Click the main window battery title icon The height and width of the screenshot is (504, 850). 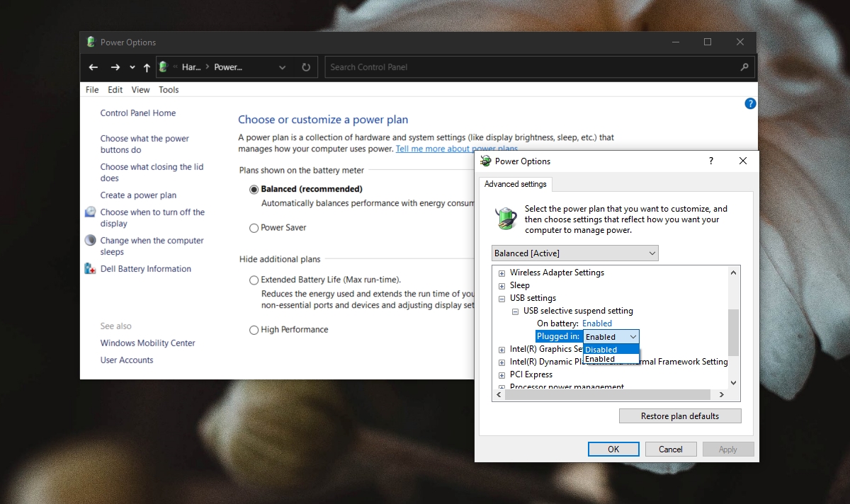pyautogui.click(x=91, y=42)
